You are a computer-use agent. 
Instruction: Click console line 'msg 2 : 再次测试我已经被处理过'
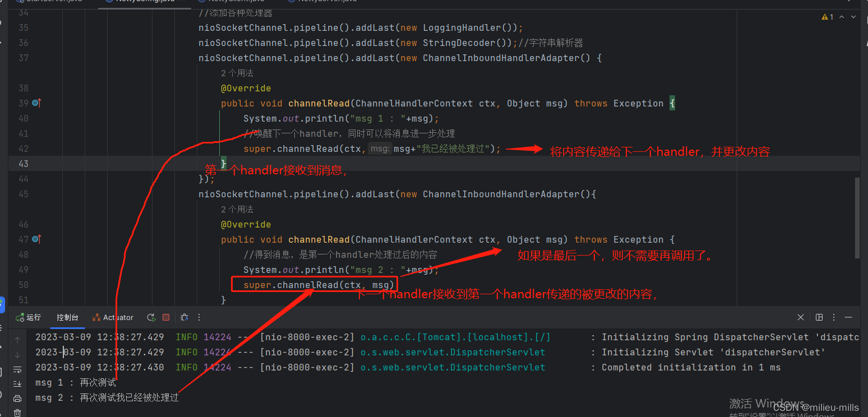(x=107, y=398)
